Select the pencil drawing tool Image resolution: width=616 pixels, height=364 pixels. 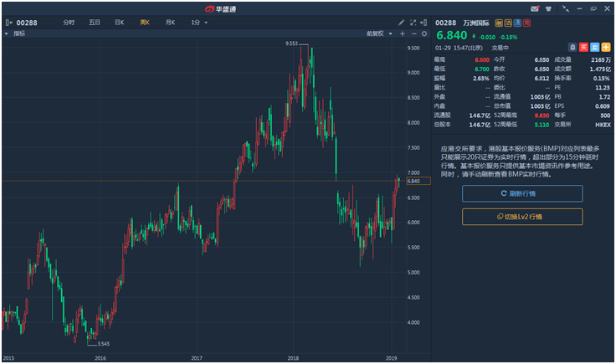(401, 23)
